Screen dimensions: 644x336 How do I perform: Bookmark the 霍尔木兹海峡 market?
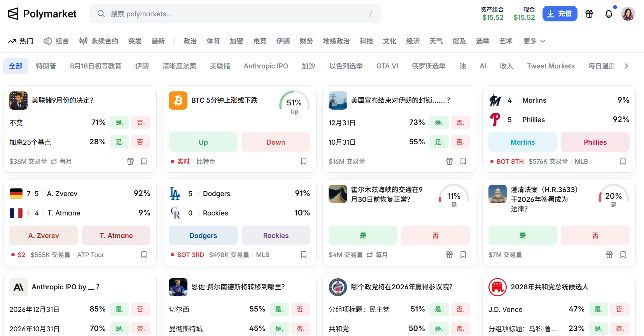tap(463, 255)
